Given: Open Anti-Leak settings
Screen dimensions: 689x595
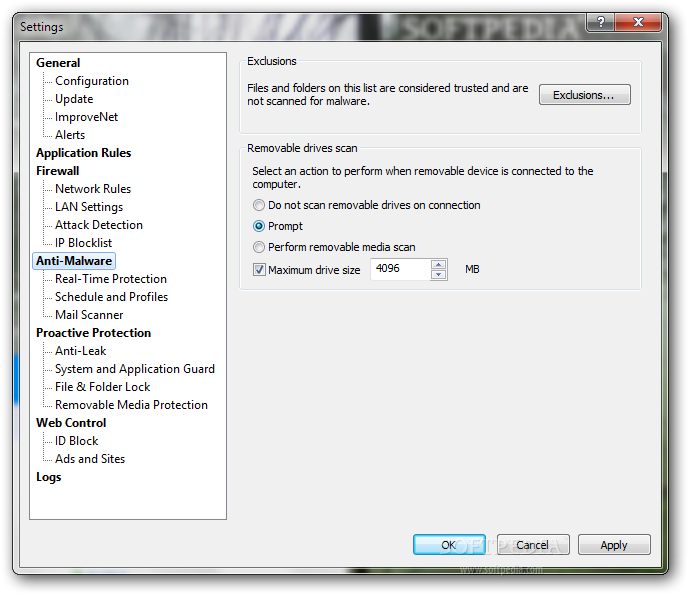Looking at the screenshot, I should pos(80,351).
